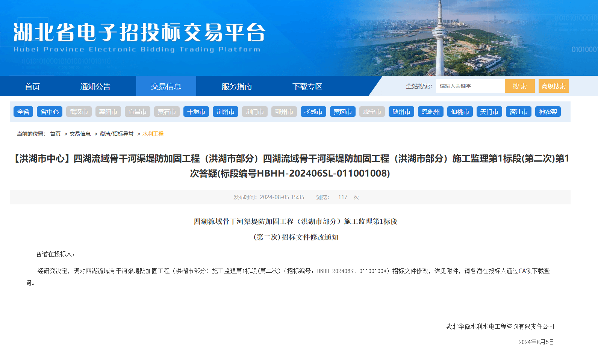Screen dimensions: 598x364
Task: Open the 首页 navigation tab
Action: click(32, 86)
